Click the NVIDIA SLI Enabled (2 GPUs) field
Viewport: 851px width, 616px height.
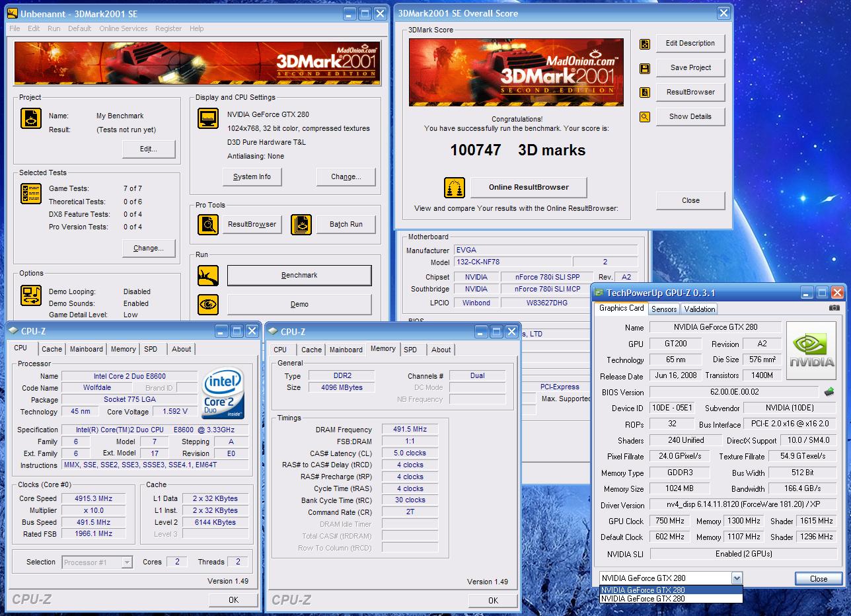(x=743, y=554)
